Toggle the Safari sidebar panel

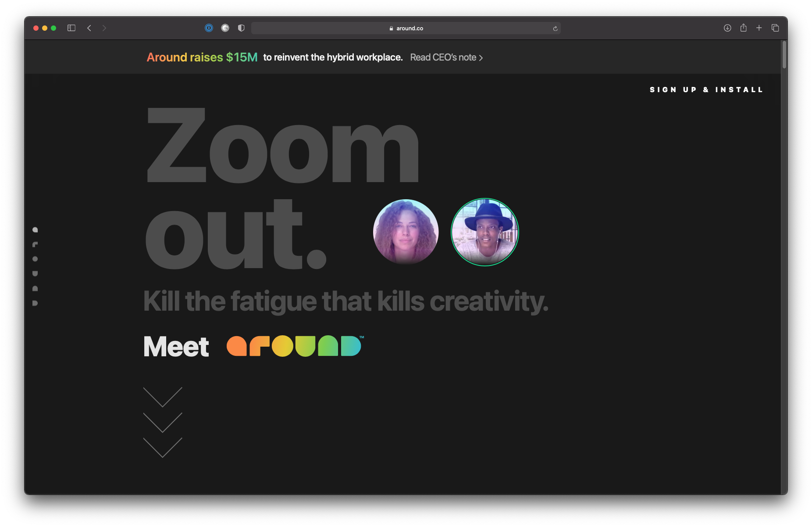[x=71, y=28]
